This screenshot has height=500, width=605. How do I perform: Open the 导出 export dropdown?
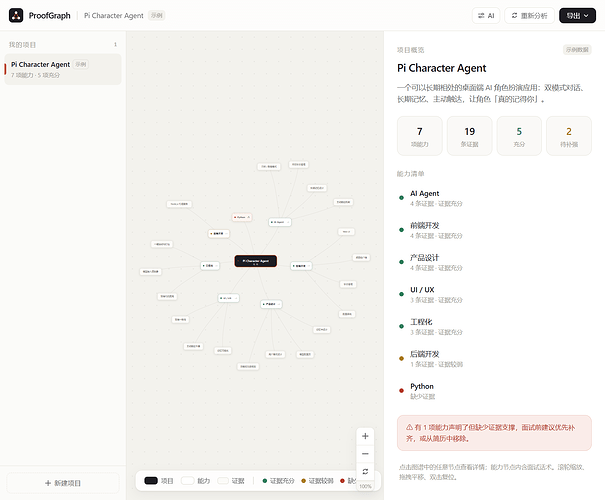(577, 15)
